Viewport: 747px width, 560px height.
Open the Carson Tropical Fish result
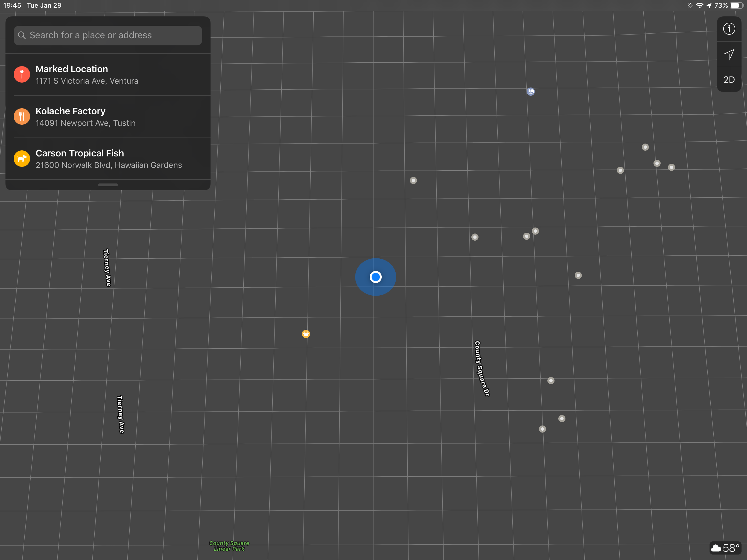(x=108, y=159)
